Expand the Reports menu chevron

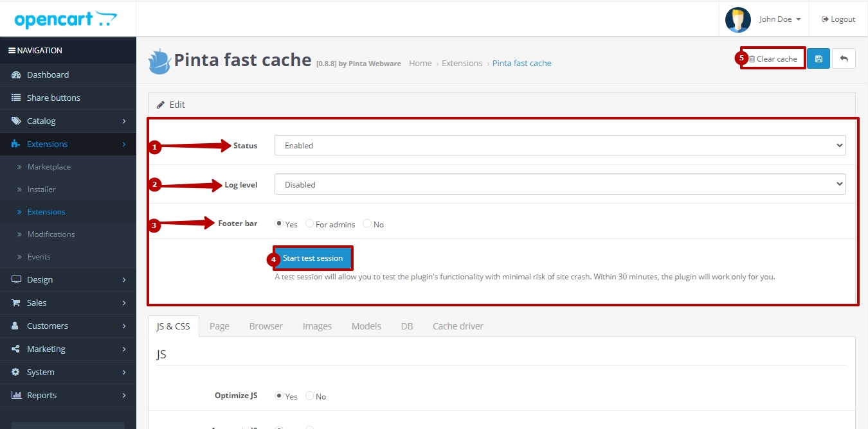pyautogui.click(x=124, y=395)
